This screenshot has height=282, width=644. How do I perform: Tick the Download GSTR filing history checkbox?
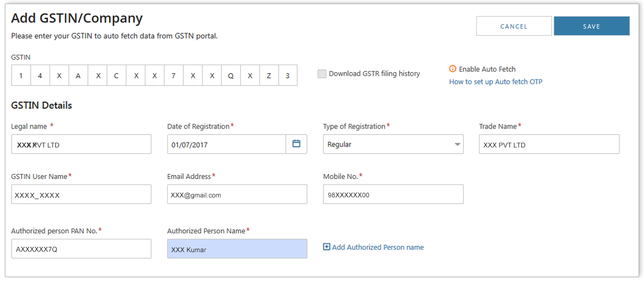click(322, 74)
